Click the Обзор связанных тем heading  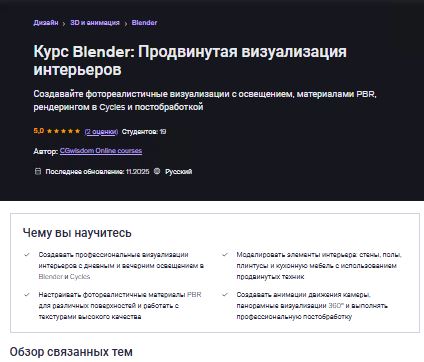[x=71, y=352]
